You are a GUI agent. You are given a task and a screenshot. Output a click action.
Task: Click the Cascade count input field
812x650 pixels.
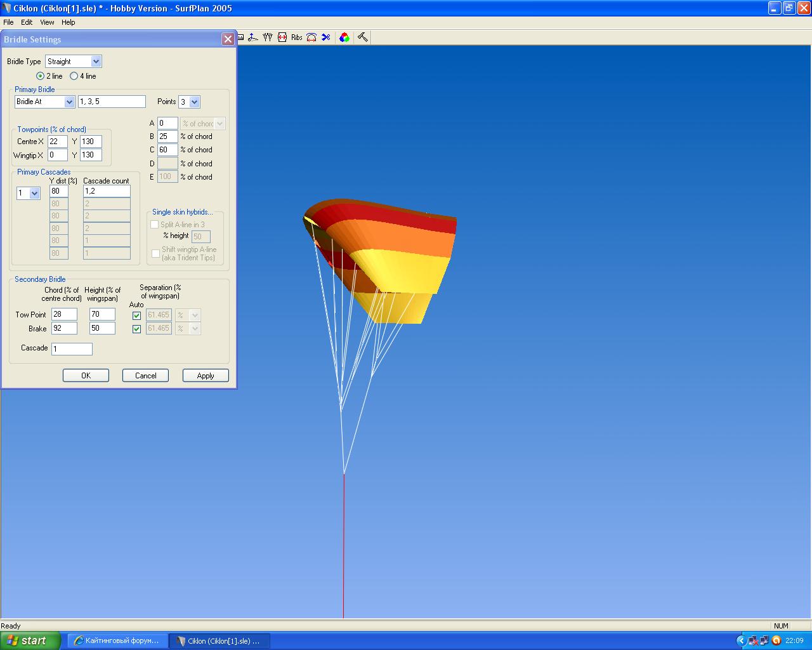tap(107, 191)
